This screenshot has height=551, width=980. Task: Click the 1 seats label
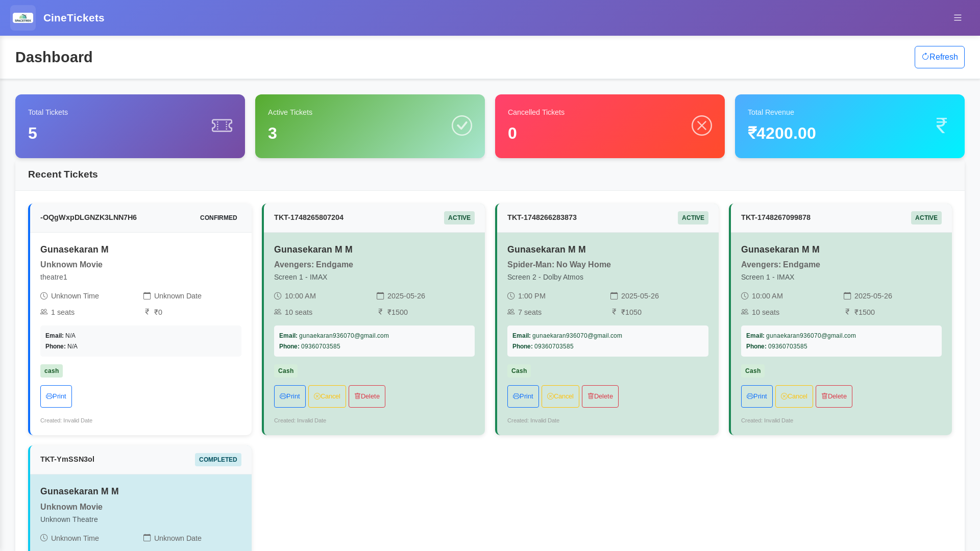[63, 312]
